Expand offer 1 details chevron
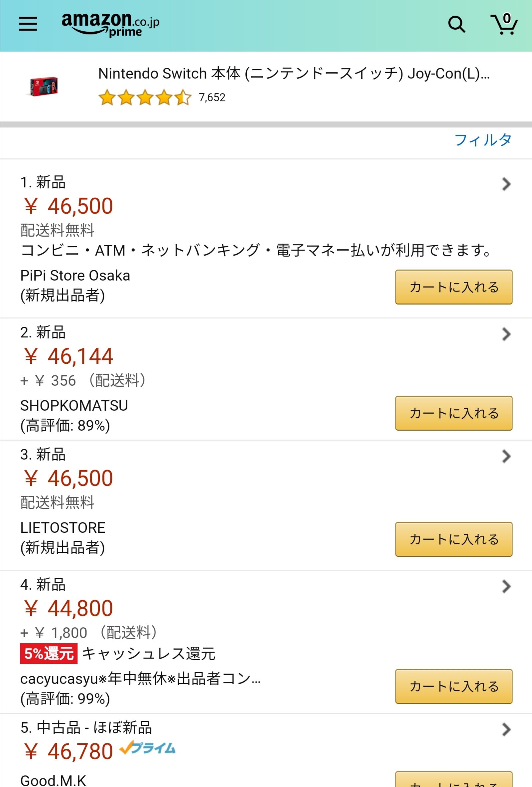 click(506, 184)
